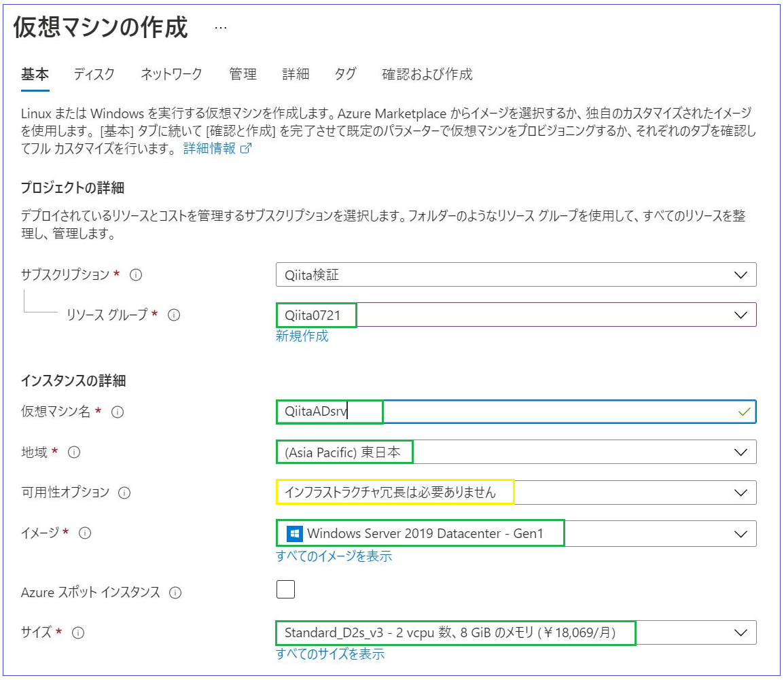The image size is (784, 680).
Task: Open the リソース グループ dropdown showing Qiita0721
Action: tap(516, 315)
